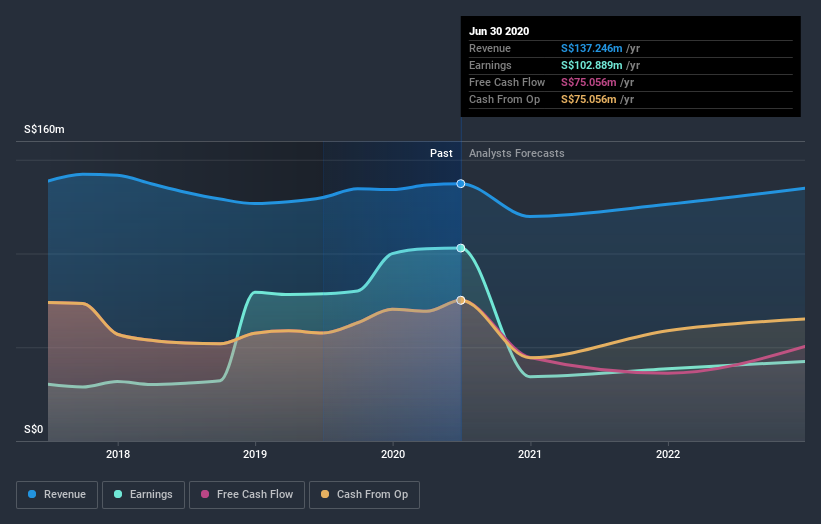Image resolution: width=821 pixels, height=524 pixels.
Task: Toggle the Free Cash Flow legend button
Action: point(247,495)
